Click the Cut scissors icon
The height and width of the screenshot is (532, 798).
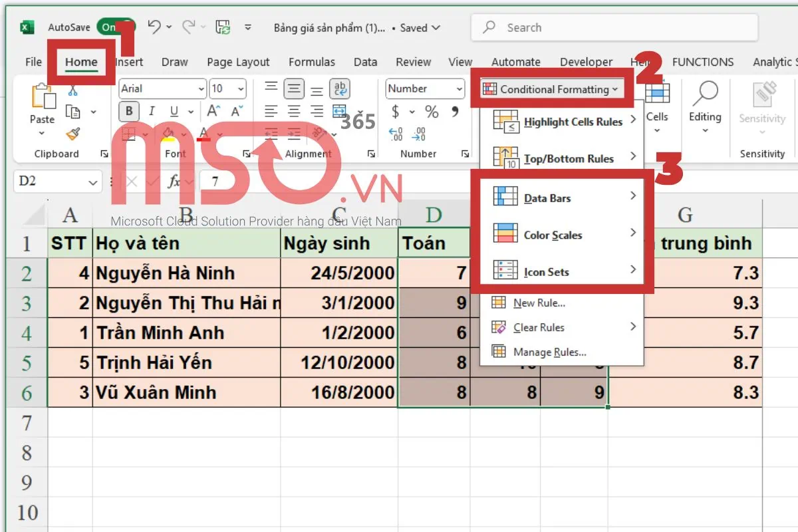click(73, 90)
